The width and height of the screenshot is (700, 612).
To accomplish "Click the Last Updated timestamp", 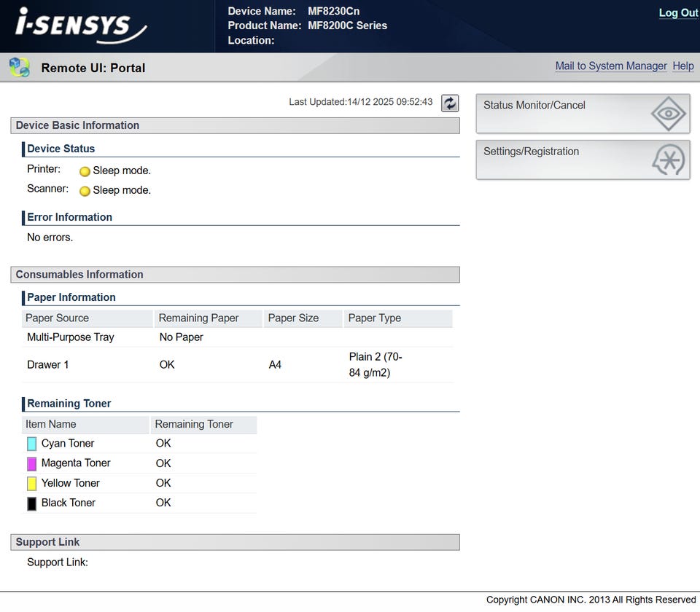I will (361, 102).
